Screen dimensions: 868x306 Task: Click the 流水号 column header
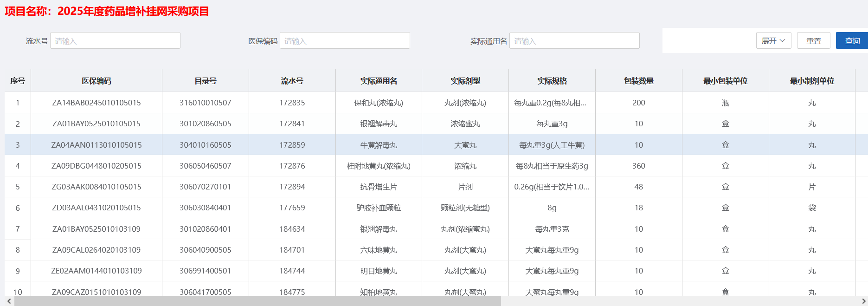click(292, 81)
